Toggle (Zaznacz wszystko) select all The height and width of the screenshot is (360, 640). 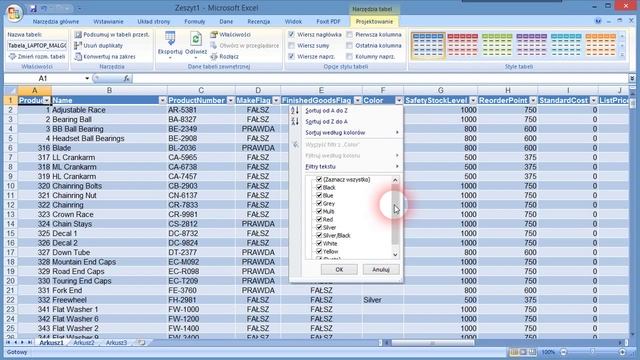[319, 179]
